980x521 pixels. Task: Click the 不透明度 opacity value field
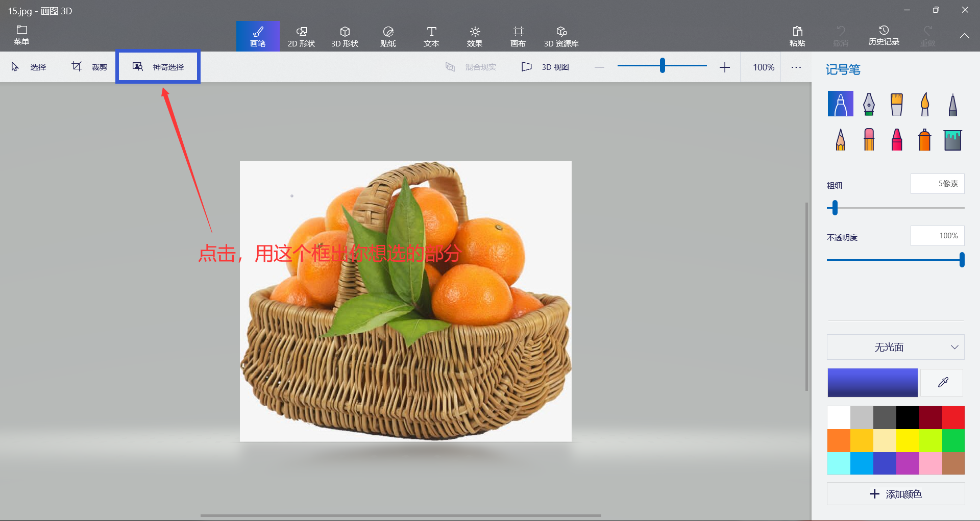click(938, 236)
